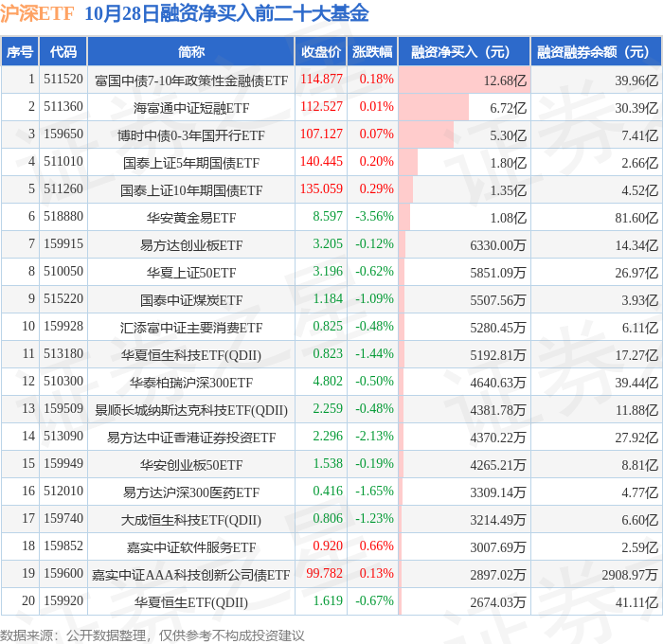Click the 融资净买入（元） column header

464,52
